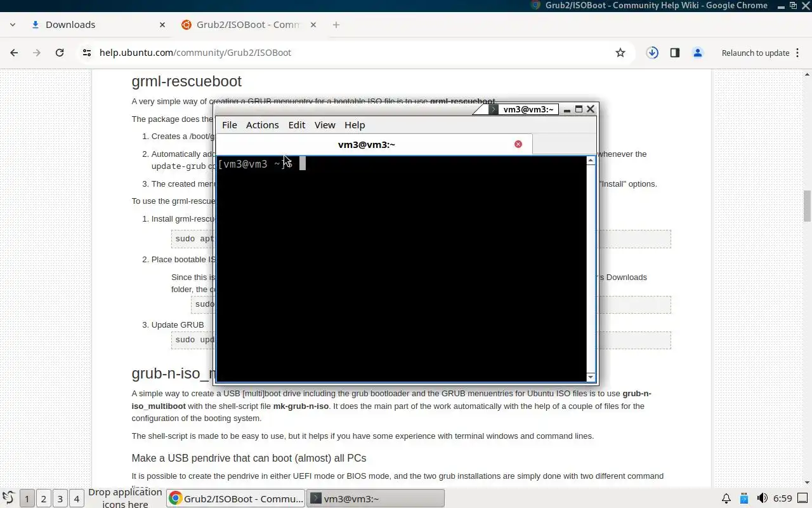Image resolution: width=812 pixels, height=508 pixels.
Task: Open the volume speaker tray icon
Action: [762, 498]
